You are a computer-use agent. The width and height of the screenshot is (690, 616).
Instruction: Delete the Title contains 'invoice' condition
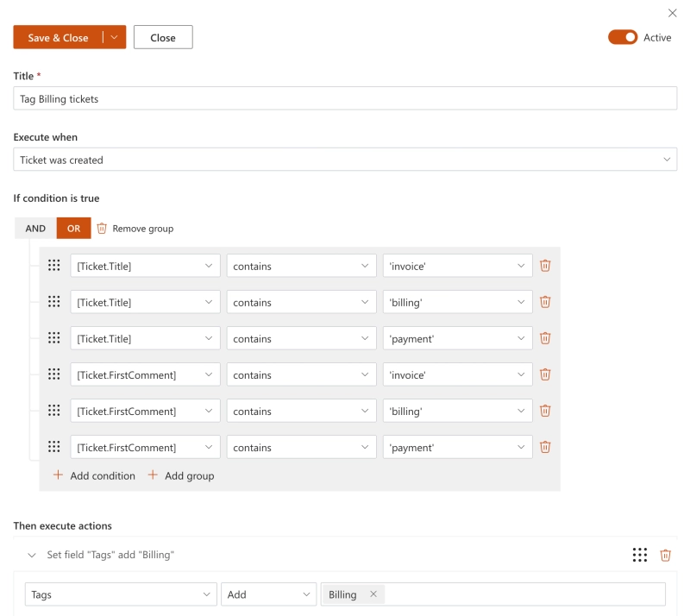pos(545,266)
